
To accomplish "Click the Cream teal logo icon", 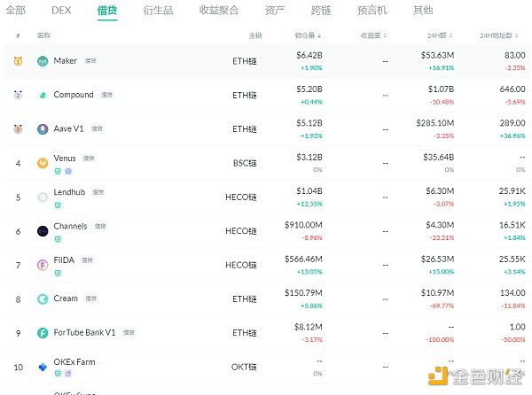I will 43,299.
